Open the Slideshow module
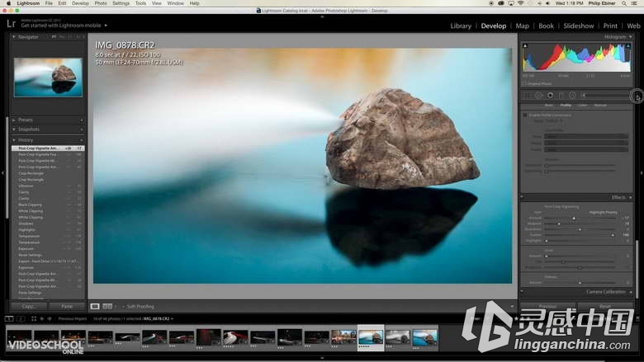The width and height of the screenshot is (644, 362). coord(578,26)
